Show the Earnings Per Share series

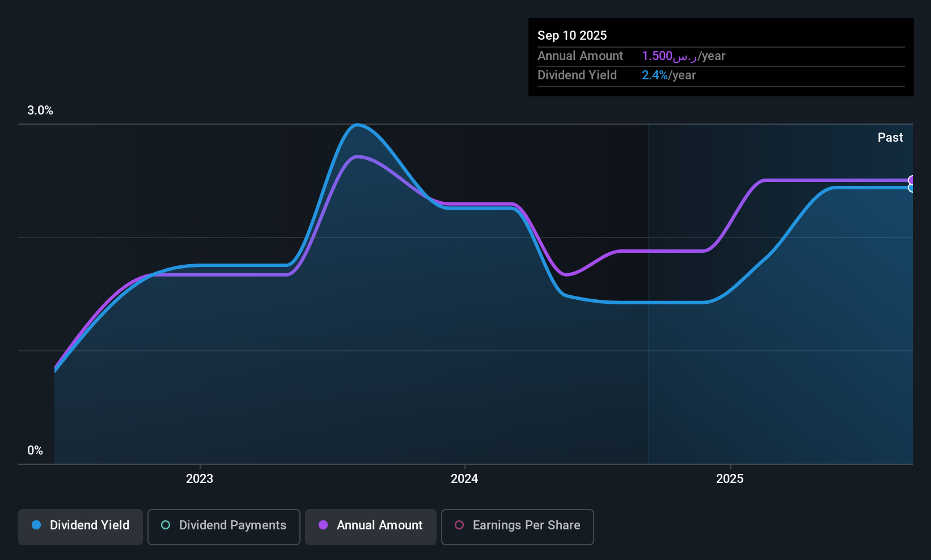click(518, 527)
